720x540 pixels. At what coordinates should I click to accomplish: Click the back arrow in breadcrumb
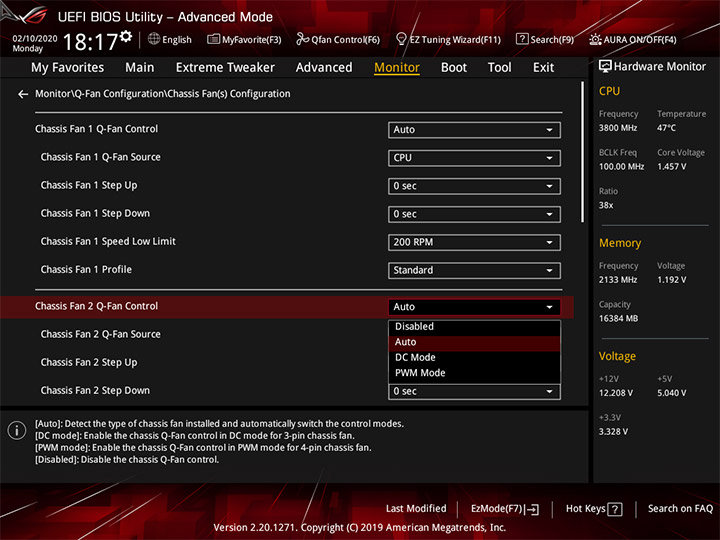[23, 94]
